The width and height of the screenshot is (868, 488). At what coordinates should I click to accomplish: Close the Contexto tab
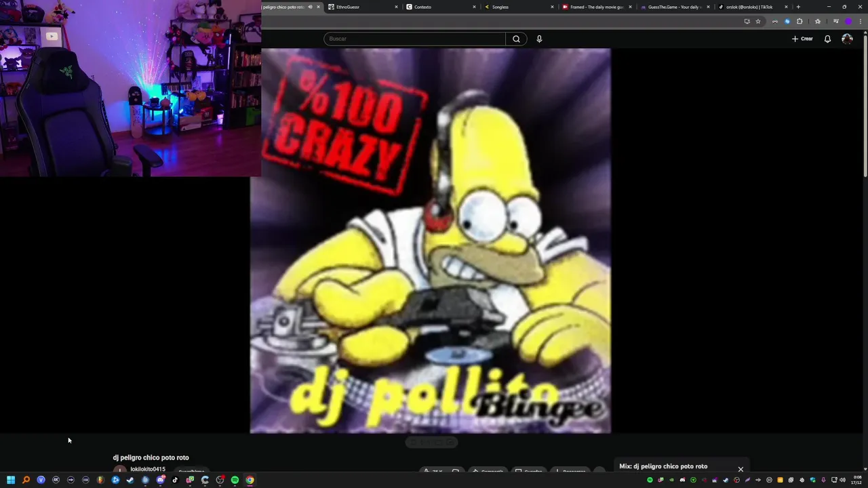tap(475, 7)
